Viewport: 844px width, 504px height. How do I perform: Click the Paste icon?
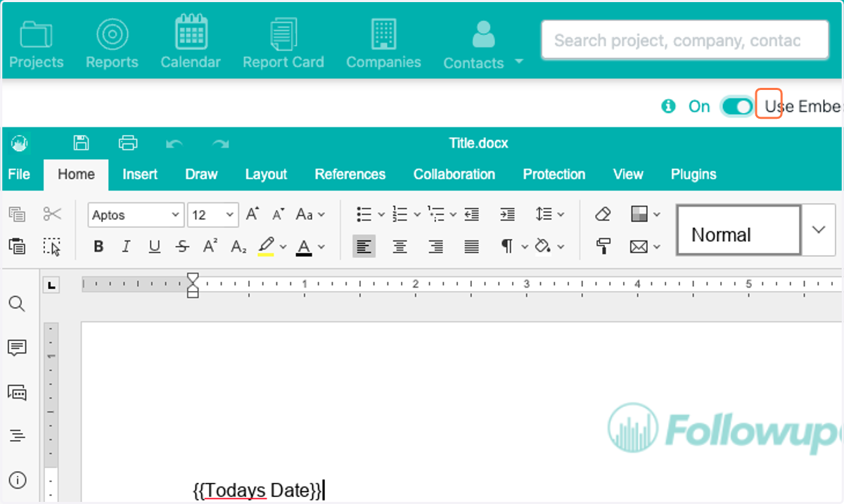point(17,246)
